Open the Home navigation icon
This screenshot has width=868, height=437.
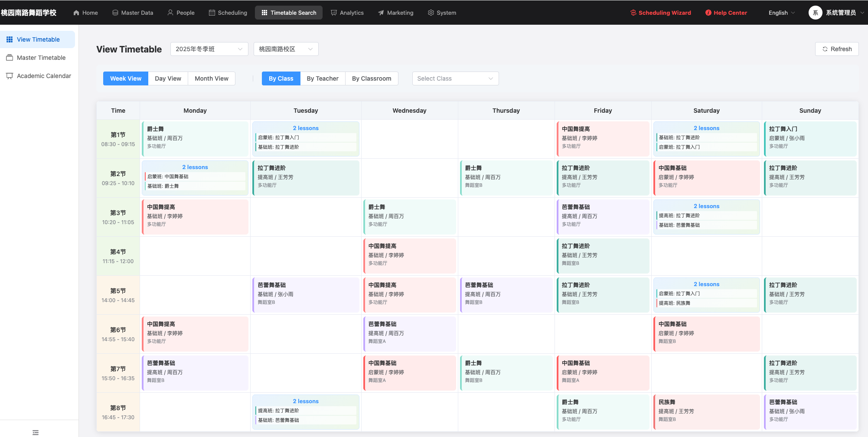76,13
